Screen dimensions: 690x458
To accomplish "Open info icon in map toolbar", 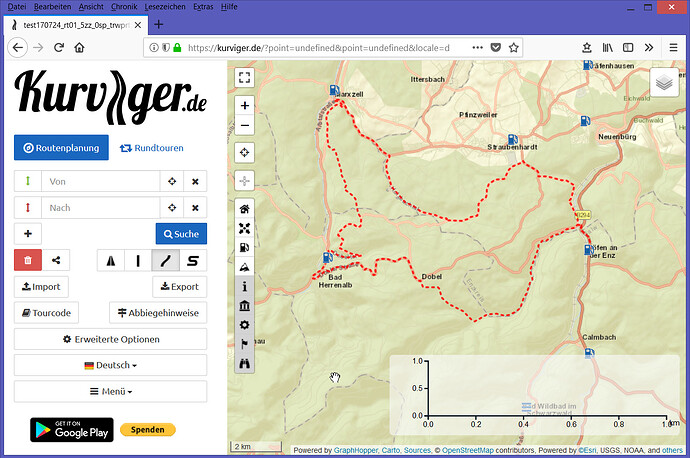I will (x=244, y=286).
